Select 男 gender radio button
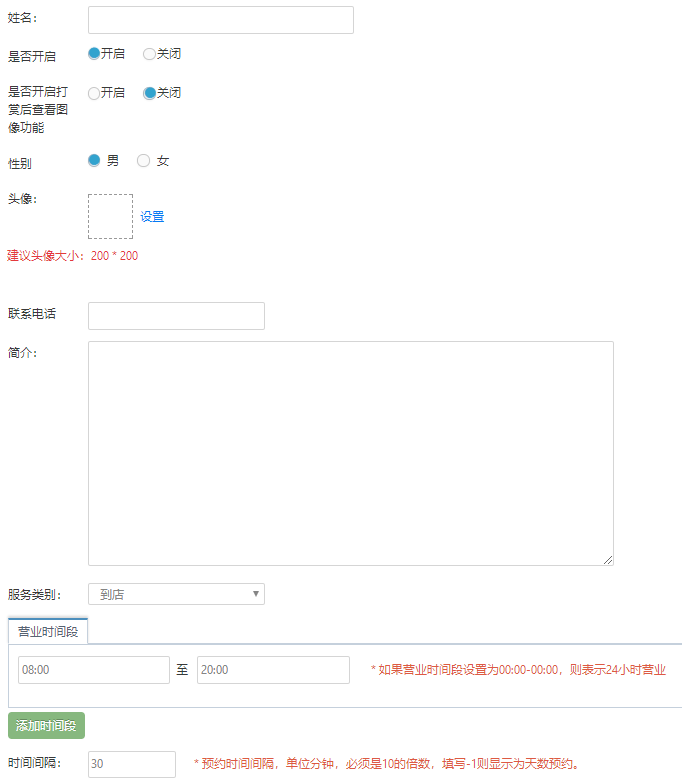 [94, 160]
